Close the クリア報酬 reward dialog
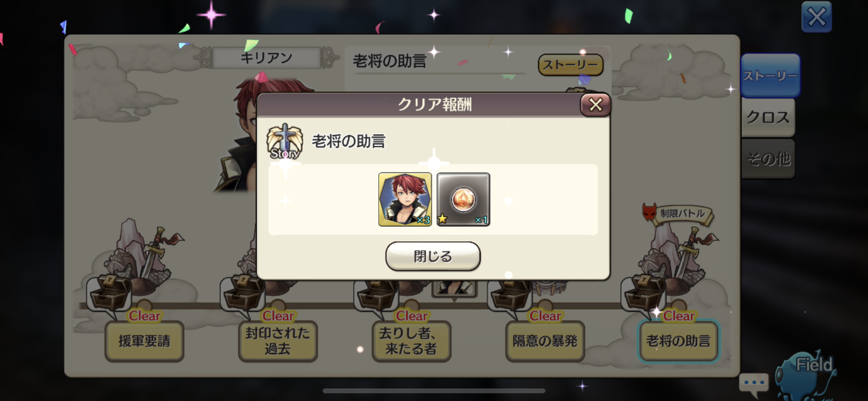 click(x=595, y=105)
